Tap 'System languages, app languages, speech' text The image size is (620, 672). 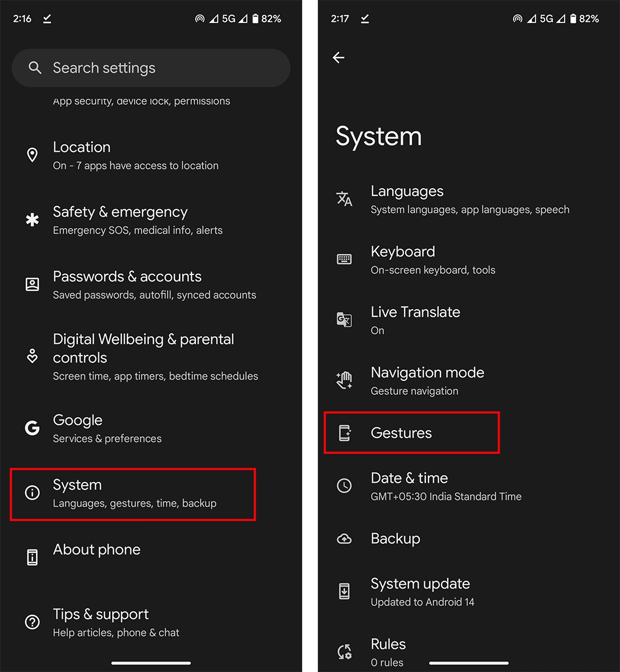470,210
